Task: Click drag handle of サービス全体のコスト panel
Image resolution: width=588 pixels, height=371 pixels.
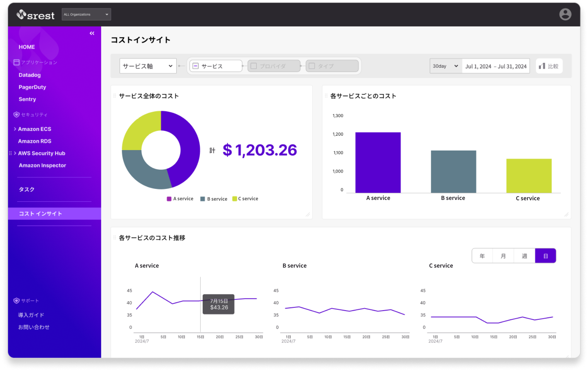Action: [x=115, y=96]
